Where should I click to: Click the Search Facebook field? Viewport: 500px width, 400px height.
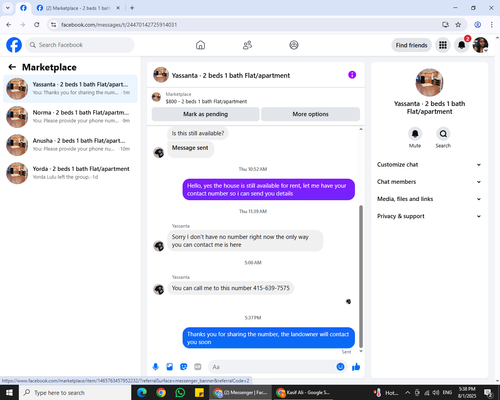tap(80, 45)
